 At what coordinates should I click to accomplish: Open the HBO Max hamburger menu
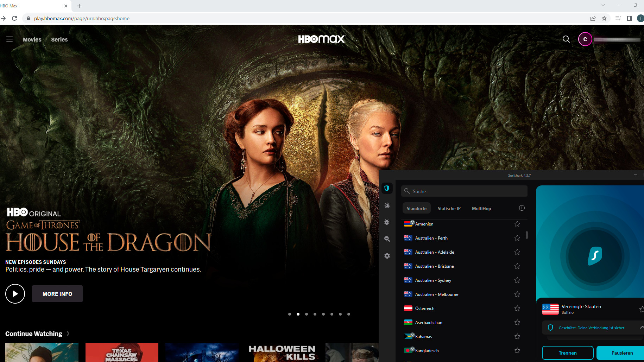pos(10,39)
